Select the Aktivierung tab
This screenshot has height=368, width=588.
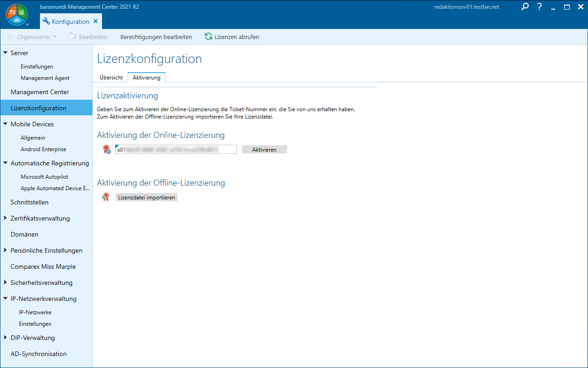[x=147, y=78]
